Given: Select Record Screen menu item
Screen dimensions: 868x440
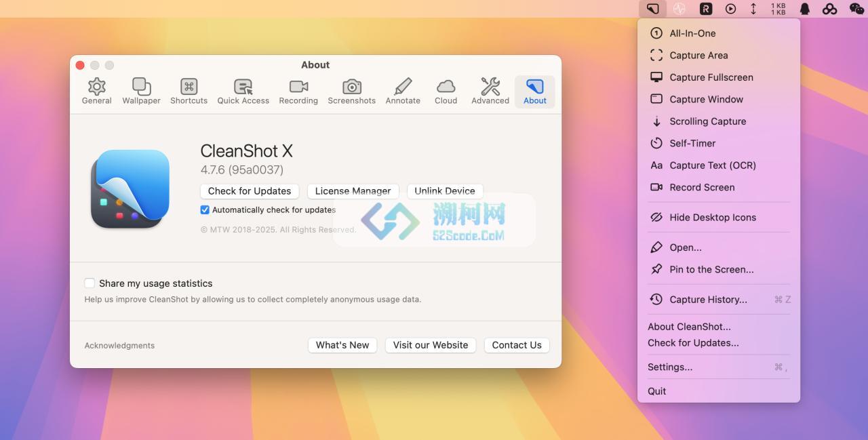Looking at the screenshot, I should click(719, 187).
